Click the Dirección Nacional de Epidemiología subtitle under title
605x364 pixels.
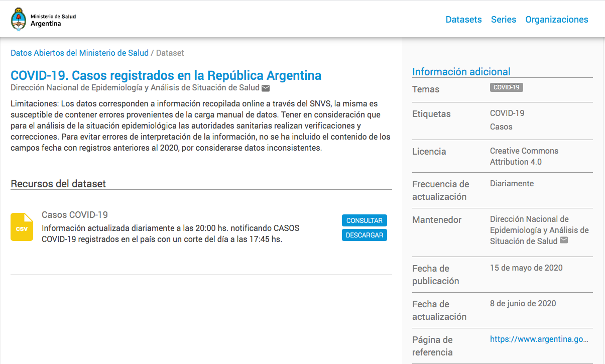(135, 88)
